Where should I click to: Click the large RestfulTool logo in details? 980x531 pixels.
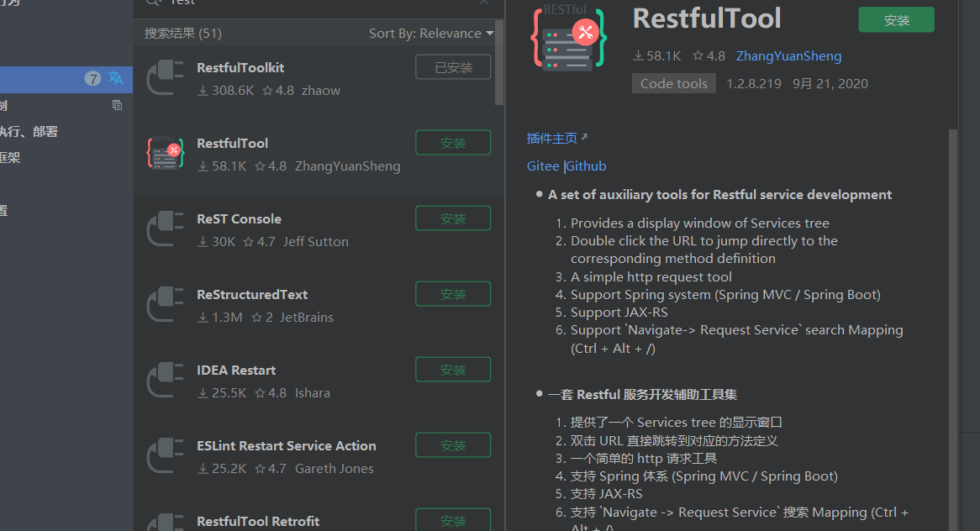(569, 38)
